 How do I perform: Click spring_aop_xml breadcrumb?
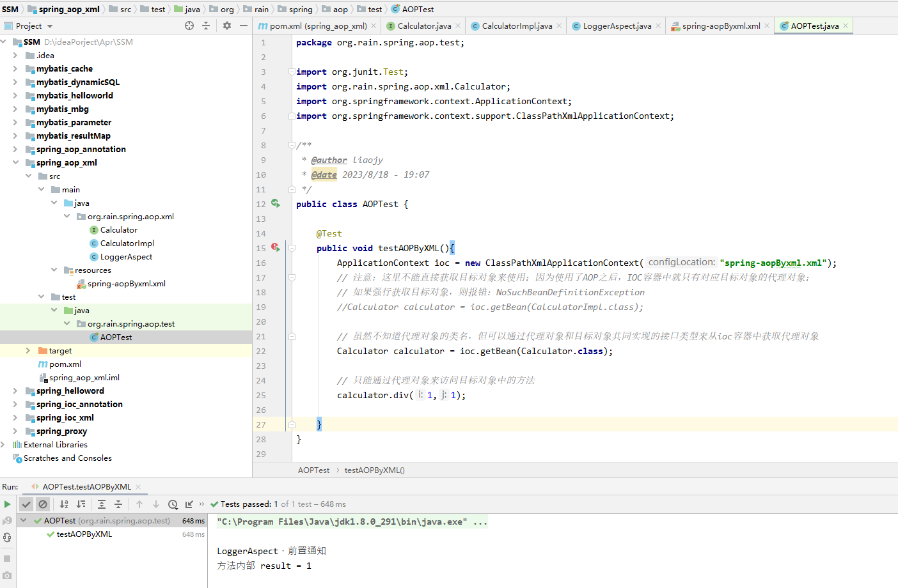click(69, 9)
